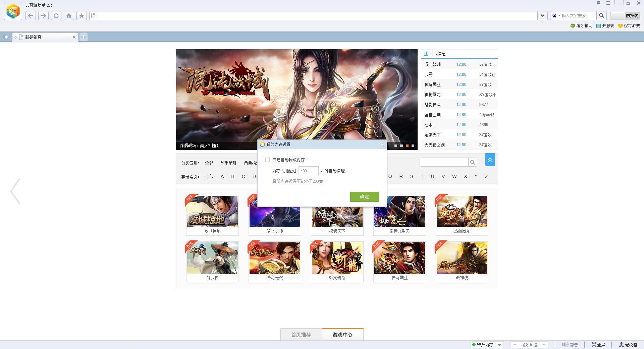Switch to 首页推荐 tab
Viewport: 644px width, 349px height.
click(301, 335)
